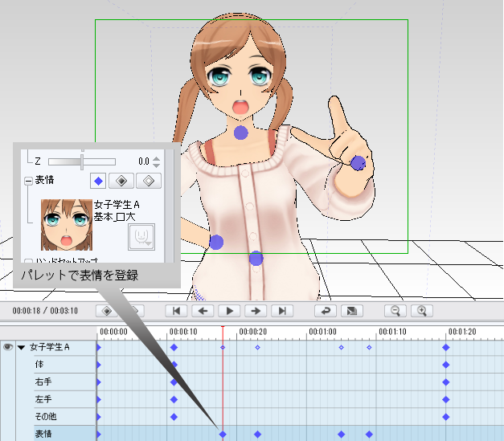Collapse the 女子学生A track group

(x=21, y=347)
